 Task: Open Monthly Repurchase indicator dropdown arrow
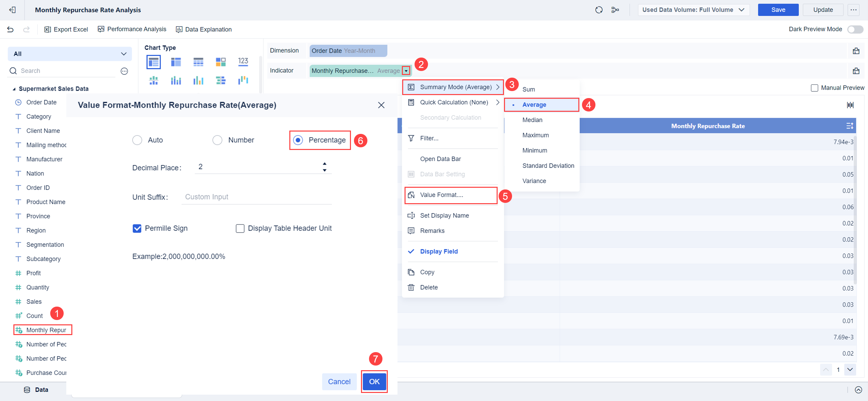click(x=406, y=71)
